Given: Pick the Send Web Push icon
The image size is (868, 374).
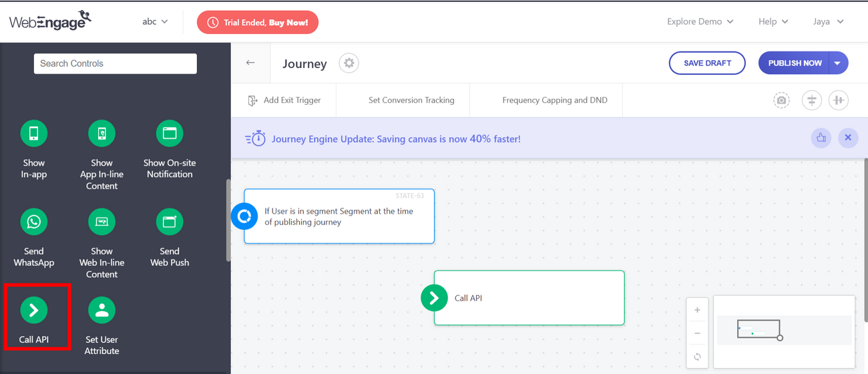Looking at the screenshot, I should click(x=170, y=222).
